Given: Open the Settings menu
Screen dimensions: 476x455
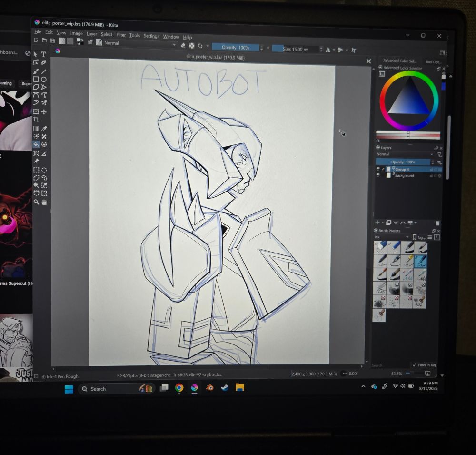Looking at the screenshot, I should point(151,36).
